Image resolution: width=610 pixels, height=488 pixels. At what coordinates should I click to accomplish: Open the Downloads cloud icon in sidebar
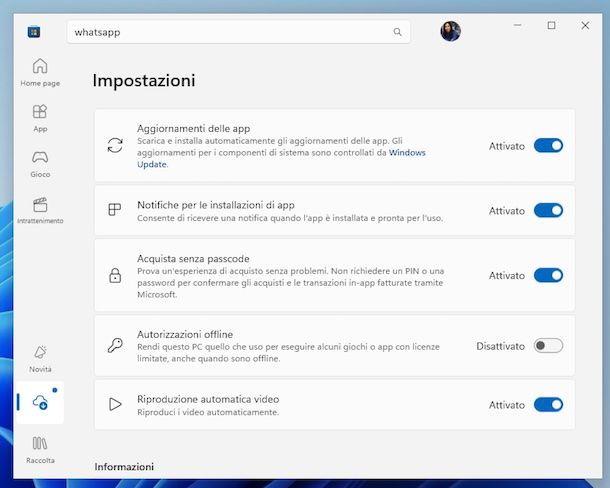pos(40,402)
